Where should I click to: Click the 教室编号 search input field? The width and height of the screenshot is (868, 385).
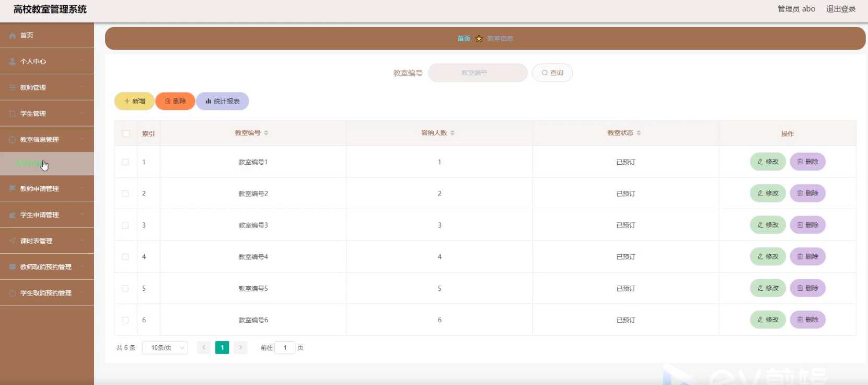click(478, 73)
